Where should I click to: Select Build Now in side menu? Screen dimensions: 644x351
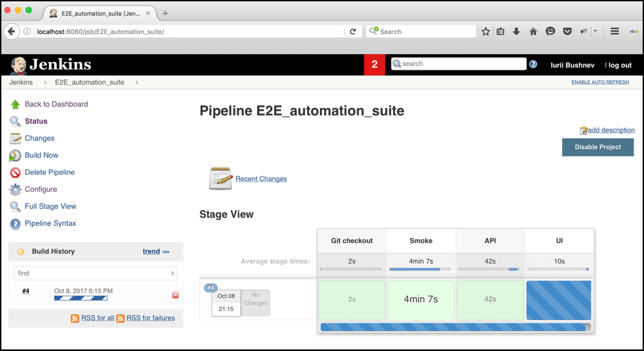coord(42,156)
